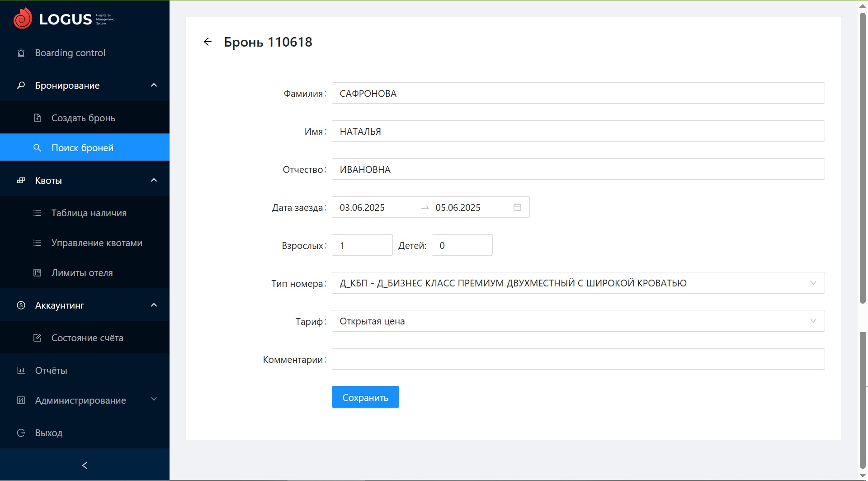Click the calendar icon in date field
Screen dimensions: 868x481
[x=517, y=207]
